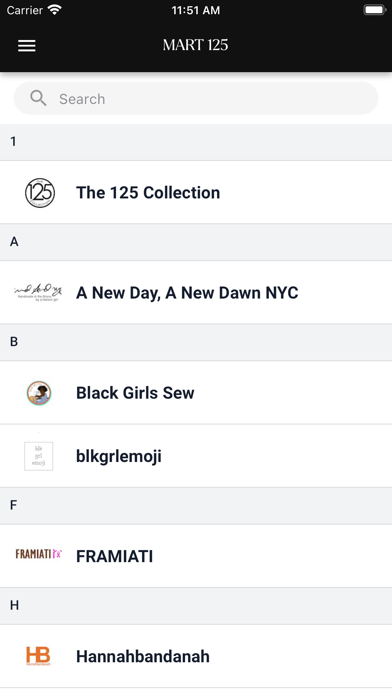Tap the Wi-Fi status icon
Image resolution: width=392 pixels, height=696 pixels.
click(55, 10)
